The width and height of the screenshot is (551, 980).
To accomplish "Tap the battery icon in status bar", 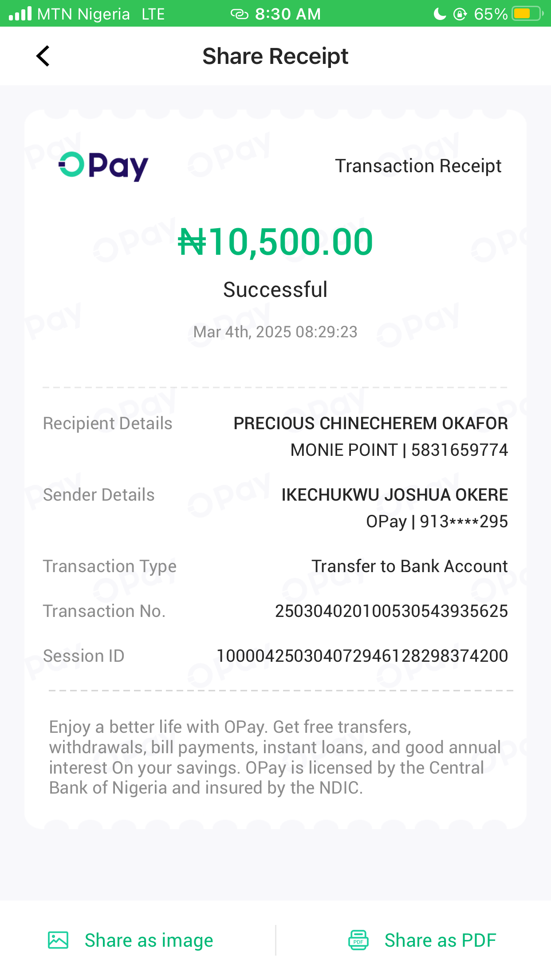I will (527, 14).
